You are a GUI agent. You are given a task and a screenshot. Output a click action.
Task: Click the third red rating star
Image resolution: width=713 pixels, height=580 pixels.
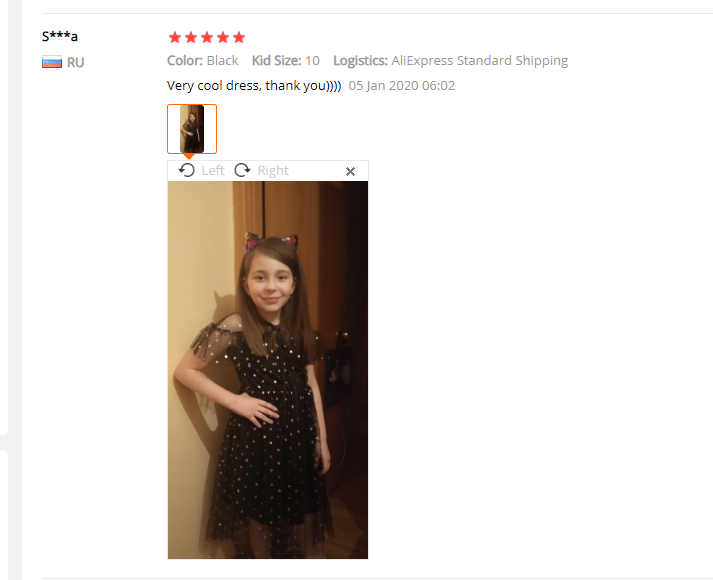[207, 37]
